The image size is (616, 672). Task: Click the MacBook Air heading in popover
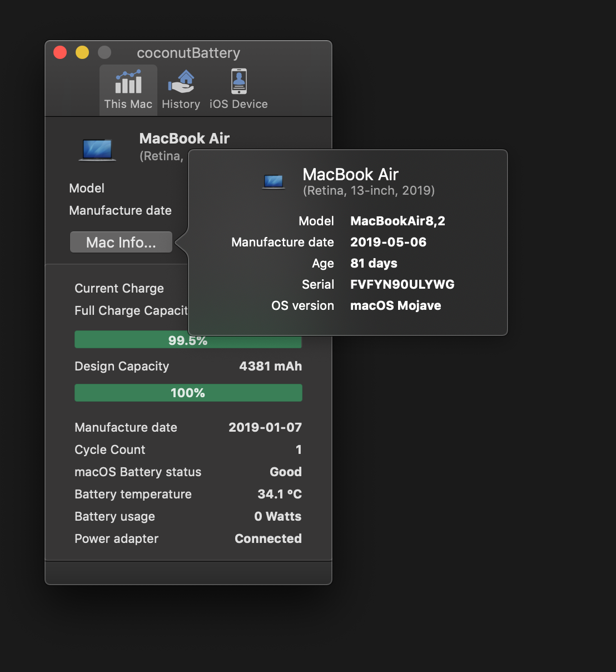[x=350, y=175]
